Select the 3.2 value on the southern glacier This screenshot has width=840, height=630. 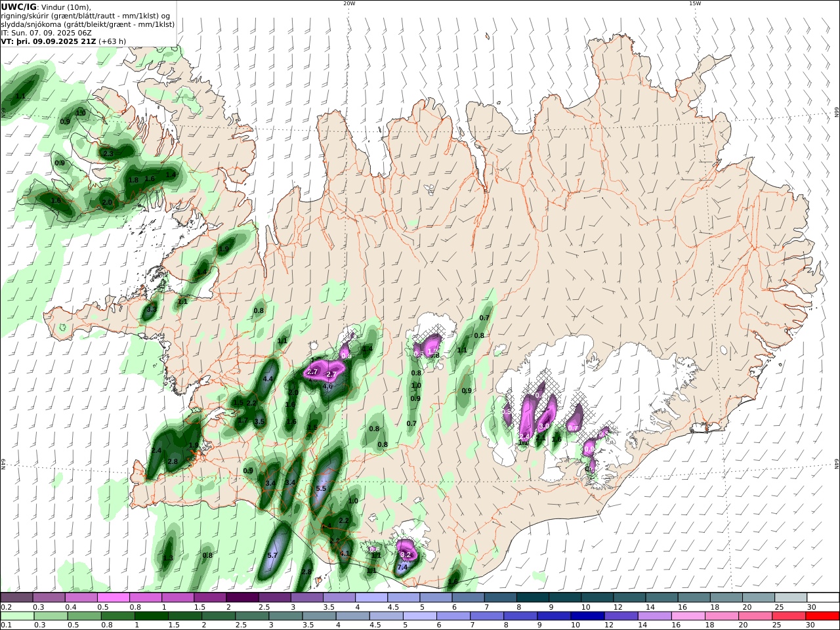tap(405, 555)
